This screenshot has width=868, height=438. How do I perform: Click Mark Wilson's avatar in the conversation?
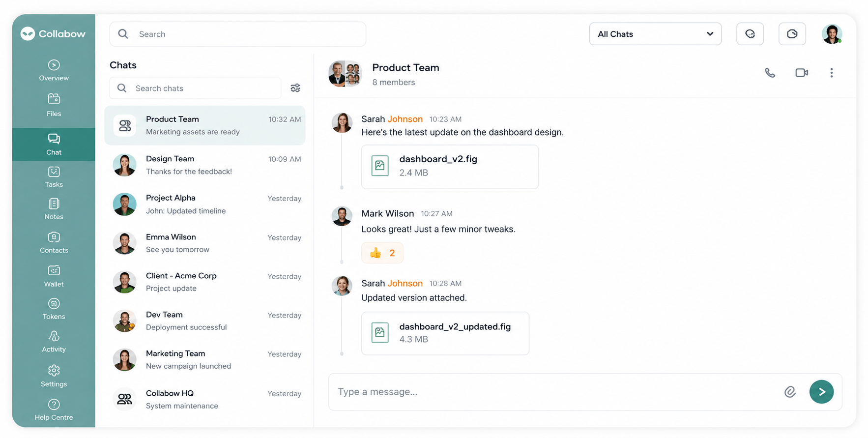[342, 216]
